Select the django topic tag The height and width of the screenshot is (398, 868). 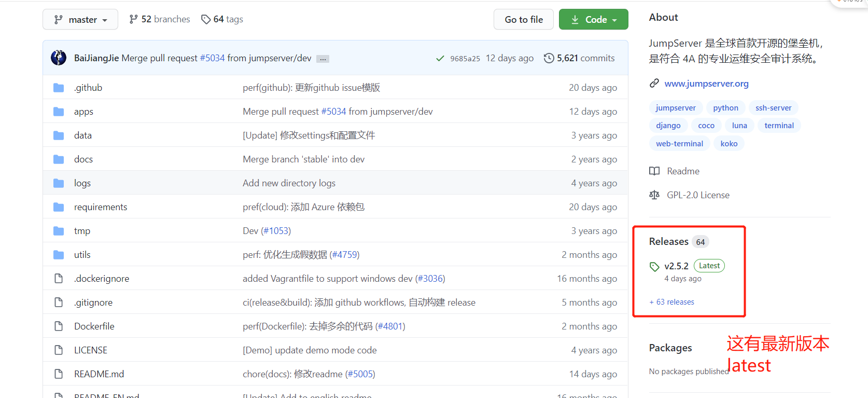(668, 126)
